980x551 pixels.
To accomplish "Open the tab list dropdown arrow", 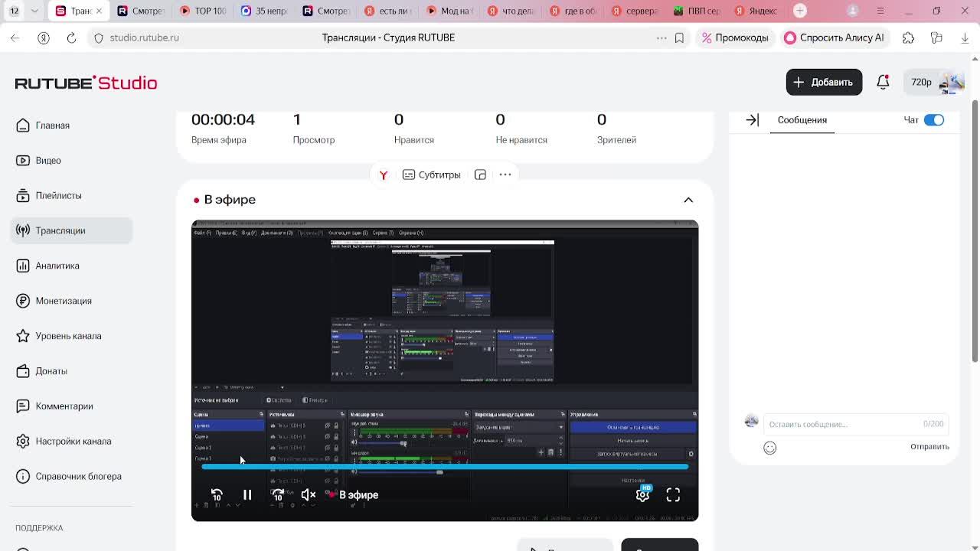I will click(34, 11).
